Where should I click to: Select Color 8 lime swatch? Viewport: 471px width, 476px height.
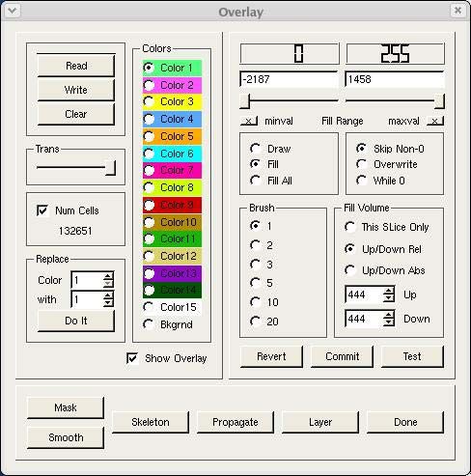[172, 187]
